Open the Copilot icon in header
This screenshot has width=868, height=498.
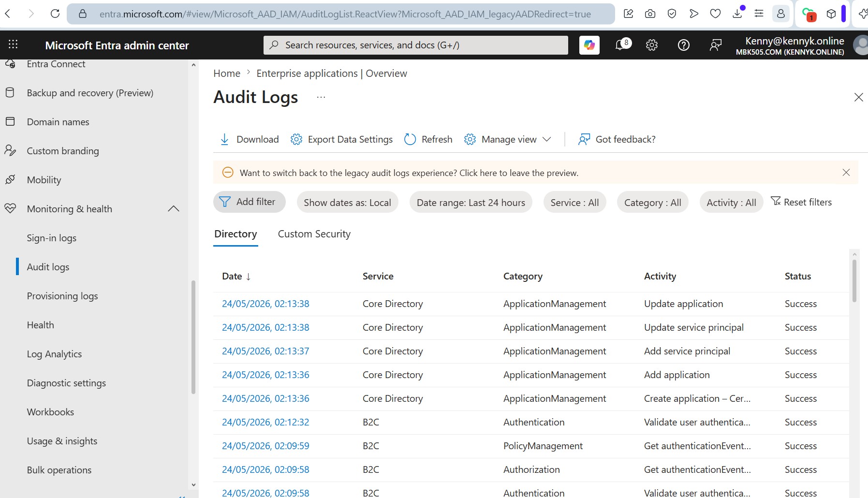(x=589, y=45)
